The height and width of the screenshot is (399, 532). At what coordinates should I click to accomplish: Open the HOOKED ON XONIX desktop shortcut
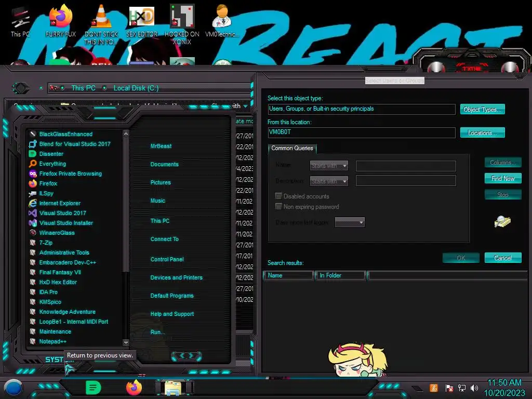182,24
